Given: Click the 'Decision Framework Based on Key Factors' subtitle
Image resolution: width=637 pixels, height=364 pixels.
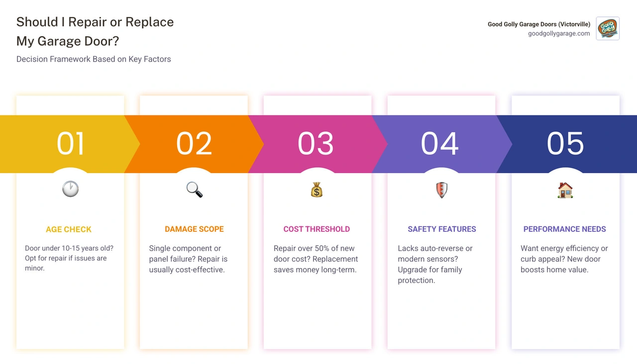Looking at the screenshot, I should pyautogui.click(x=94, y=59).
